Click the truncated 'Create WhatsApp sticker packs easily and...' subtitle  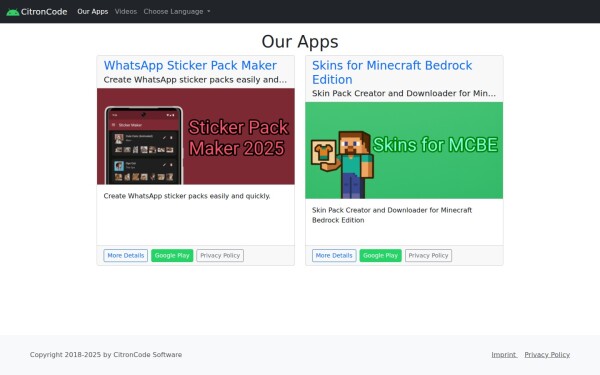coord(195,80)
